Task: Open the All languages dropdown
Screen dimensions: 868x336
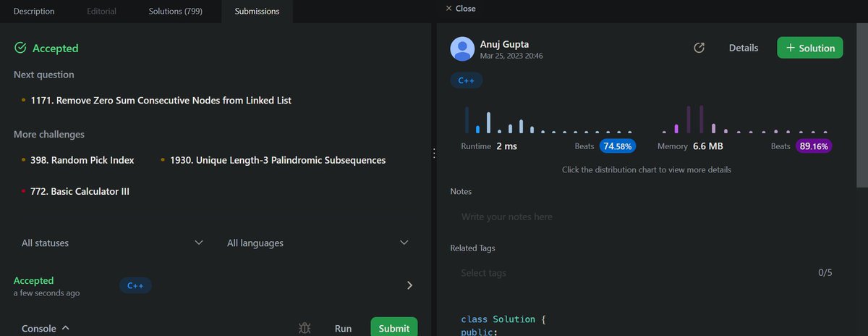Action: click(x=318, y=243)
